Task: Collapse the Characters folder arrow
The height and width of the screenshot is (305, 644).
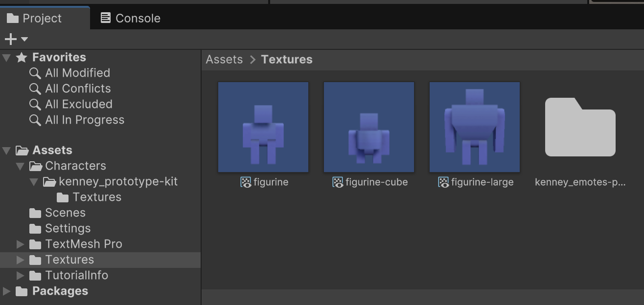Action: point(20,166)
